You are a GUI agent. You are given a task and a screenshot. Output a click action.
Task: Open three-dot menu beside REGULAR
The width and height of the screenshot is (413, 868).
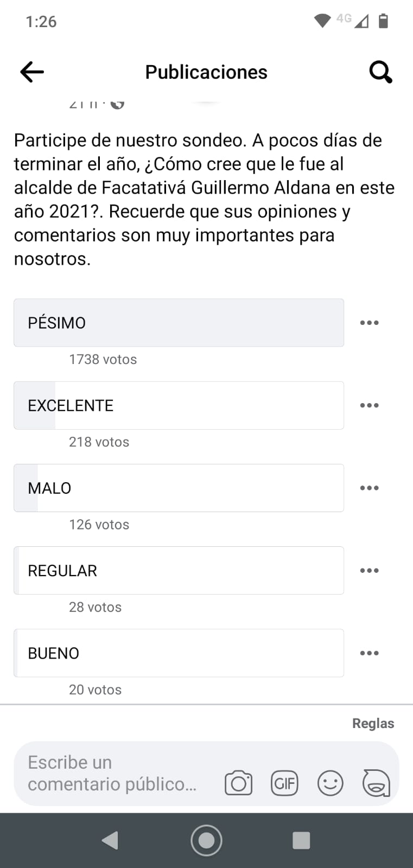pyautogui.click(x=369, y=570)
